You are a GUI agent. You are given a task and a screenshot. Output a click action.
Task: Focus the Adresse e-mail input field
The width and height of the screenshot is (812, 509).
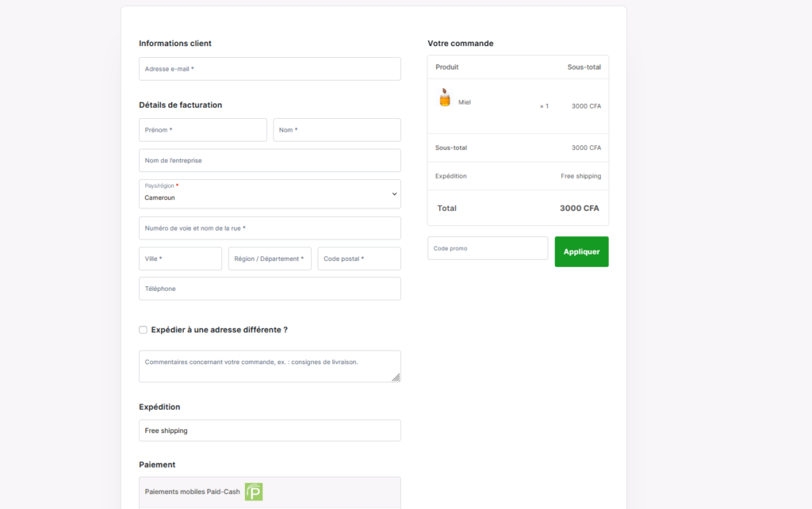[x=270, y=69]
